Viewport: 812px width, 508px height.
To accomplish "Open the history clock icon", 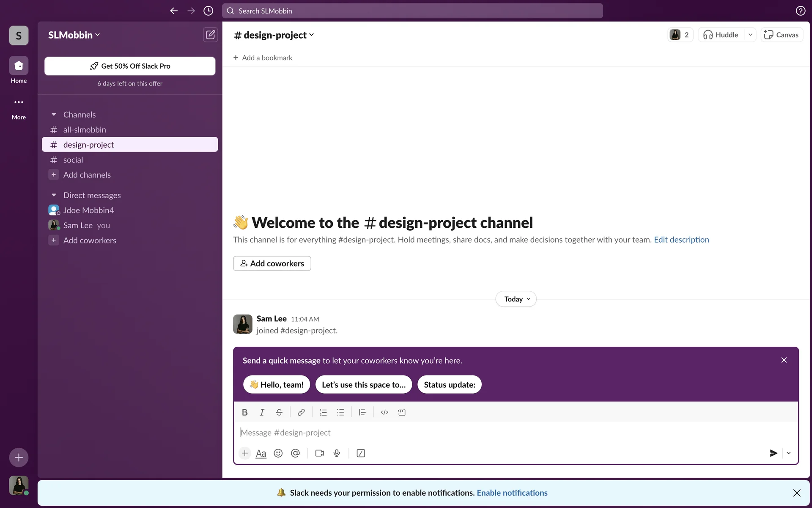I will pos(208,11).
